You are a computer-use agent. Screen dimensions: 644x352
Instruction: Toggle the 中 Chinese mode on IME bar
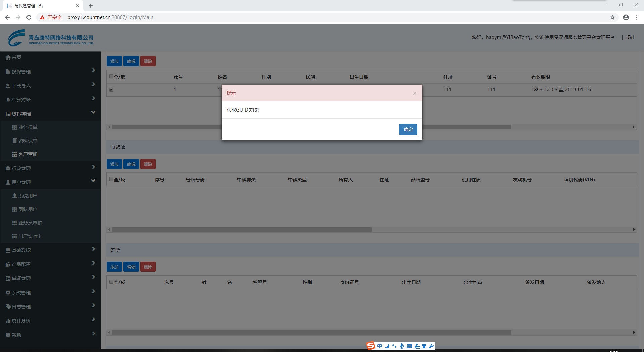tap(380, 346)
